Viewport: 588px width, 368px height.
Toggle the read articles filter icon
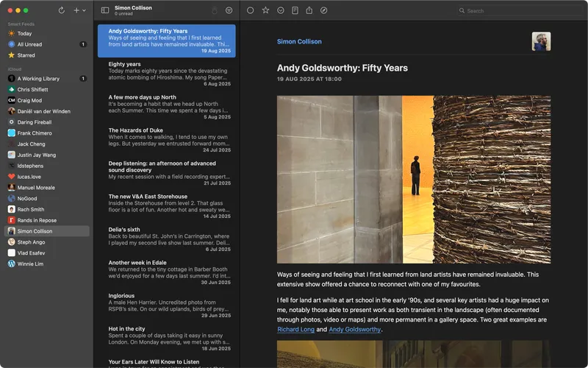tap(229, 10)
